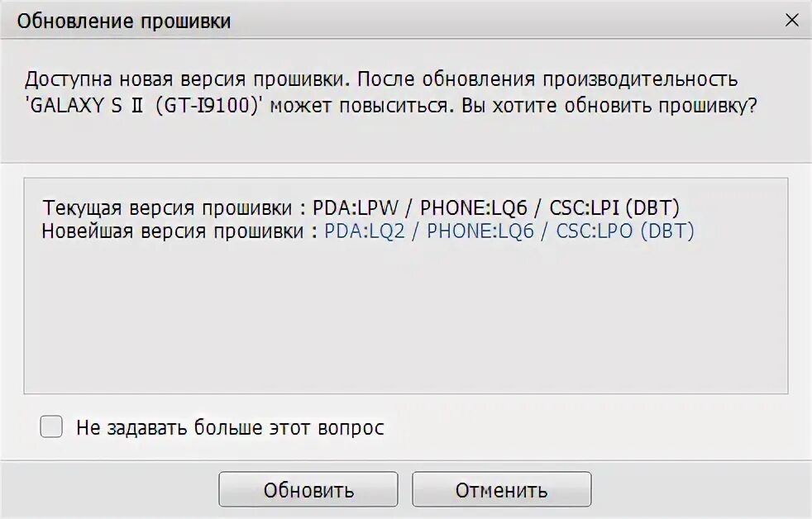Click the "Доступна новая версия прошивки" message
This screenshot has height=519, width=812.
[184, 79]
